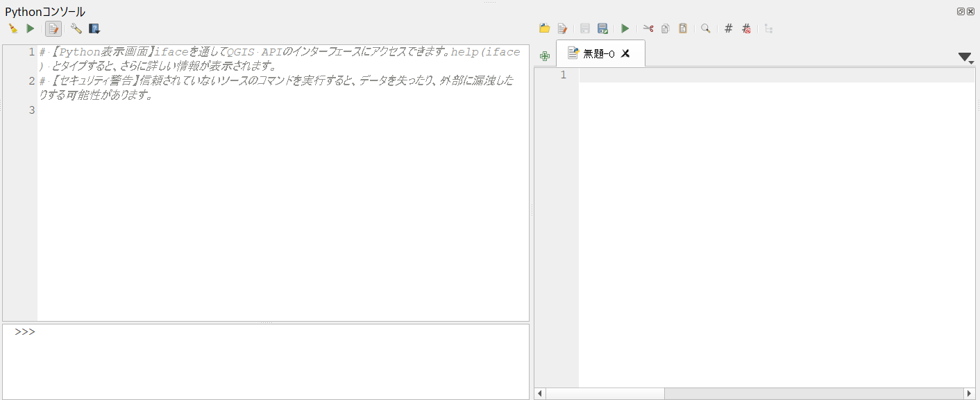The height and width of the screenshot is (400, 980).
Task: Open the object inspector
Action: point(768,28)
